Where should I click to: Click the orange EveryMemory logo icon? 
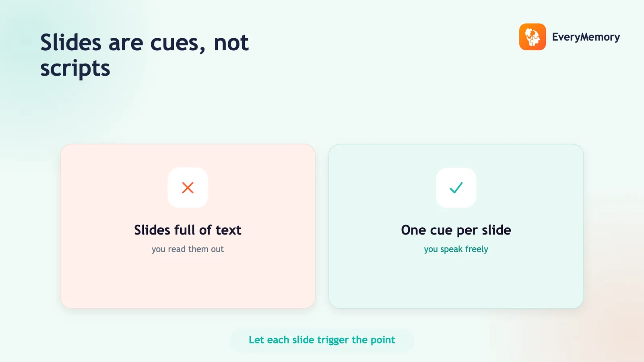(x=533, y=37)
